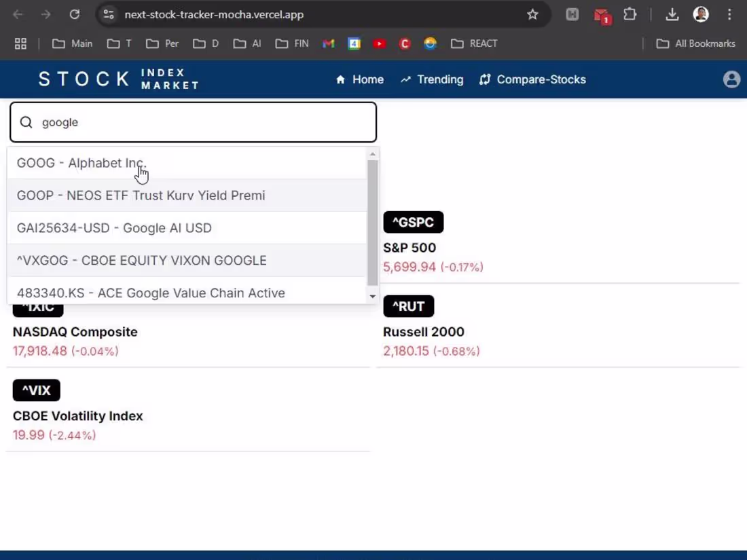The height and width of the screenshot is (560, 747).
Task: Select 483340.KS ACE Google Value Chain suggestion
Action: pos(187,291)
